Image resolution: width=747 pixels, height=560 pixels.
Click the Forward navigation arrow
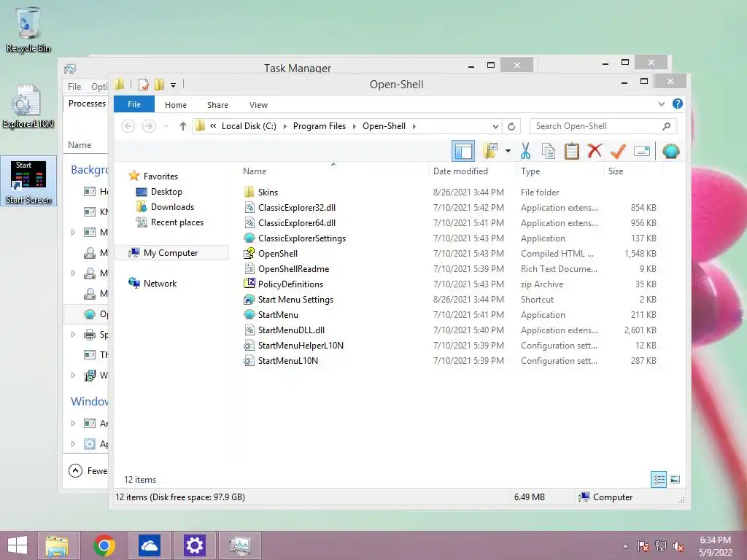click(x=149, y=126)
